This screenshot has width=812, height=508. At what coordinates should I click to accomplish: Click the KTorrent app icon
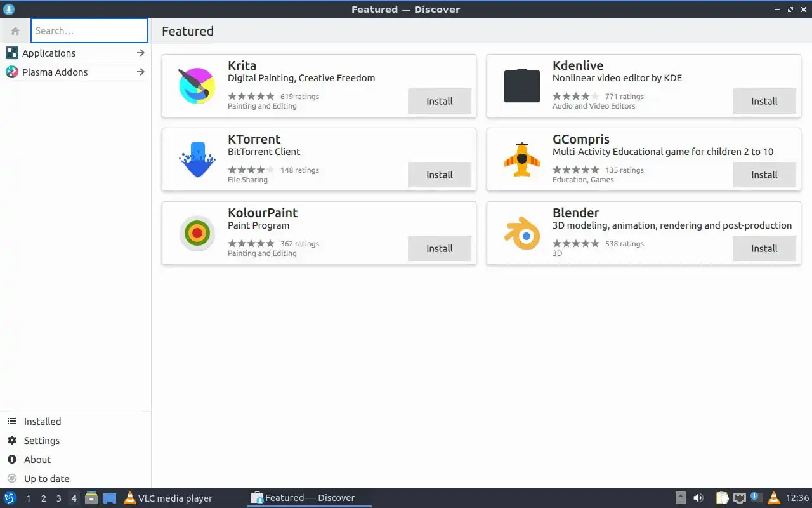(197, 159)
